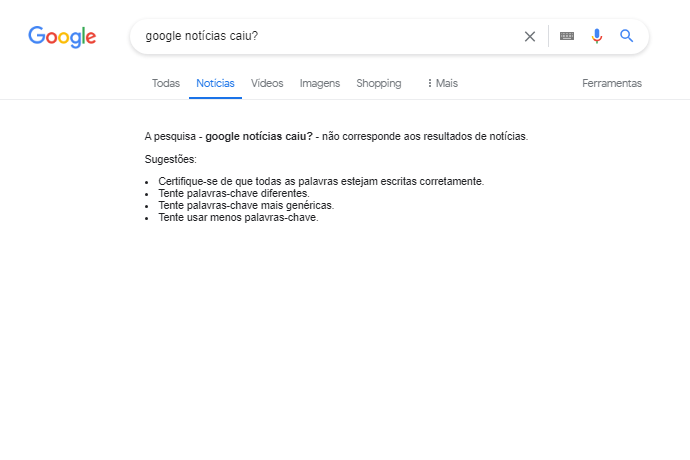Start voice search with the microphone
The width and height of the screenshot is (690, 460).
pyautogui.click(x=597, y=37)
